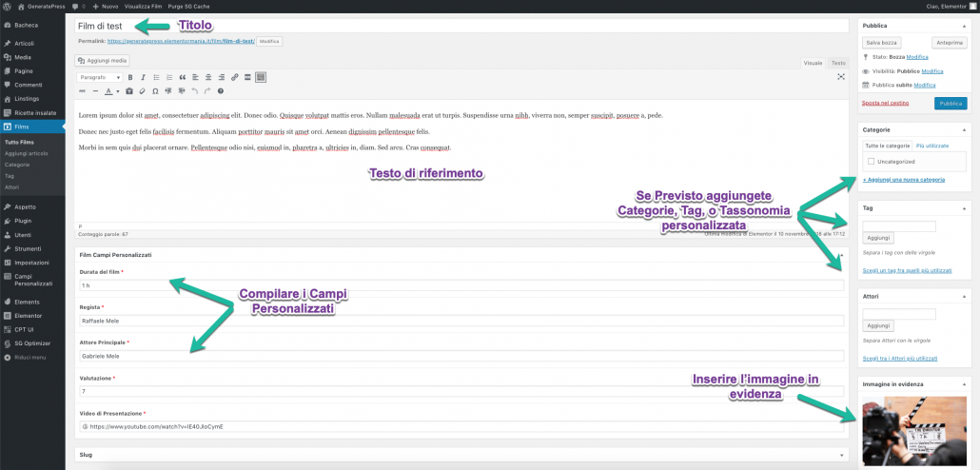Toggle bold formatting in the editor toolbar
Viewport: 980px width, 470px height.
tap(131, 77)
